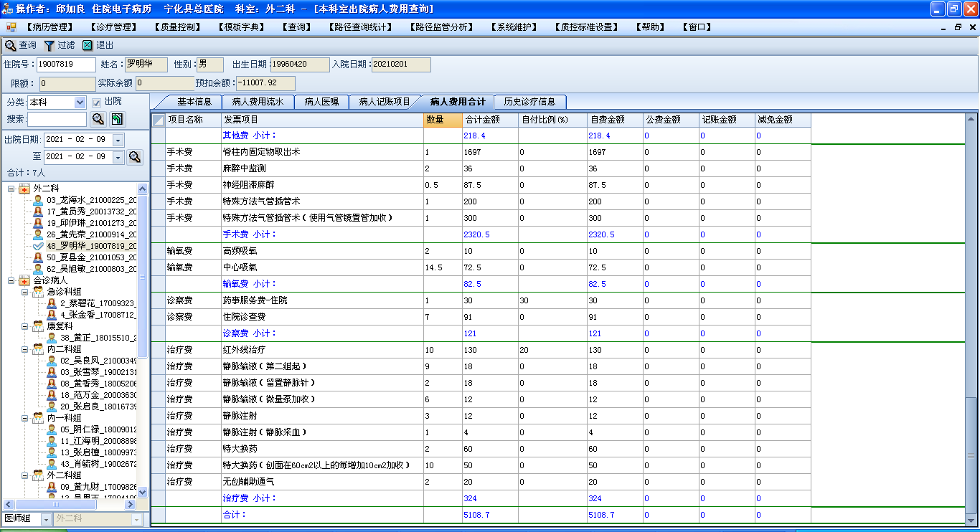Collapse the top-level 外二科 tree node
Screen dimensions: 980x532
coord(11,189)
